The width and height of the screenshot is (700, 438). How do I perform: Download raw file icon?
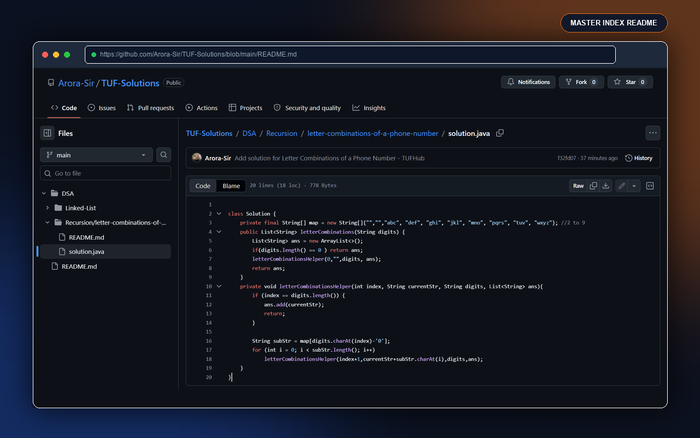(x=605, y=186)
